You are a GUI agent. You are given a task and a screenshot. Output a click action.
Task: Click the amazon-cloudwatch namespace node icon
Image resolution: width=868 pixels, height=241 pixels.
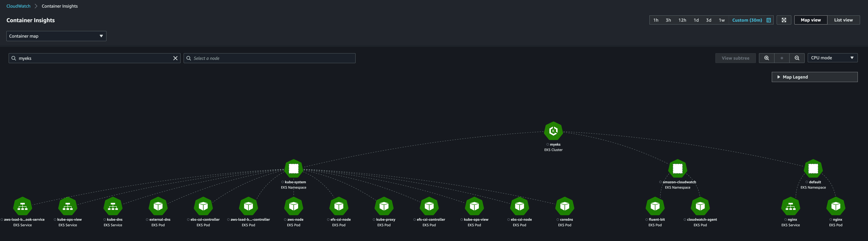click(677, 168)
